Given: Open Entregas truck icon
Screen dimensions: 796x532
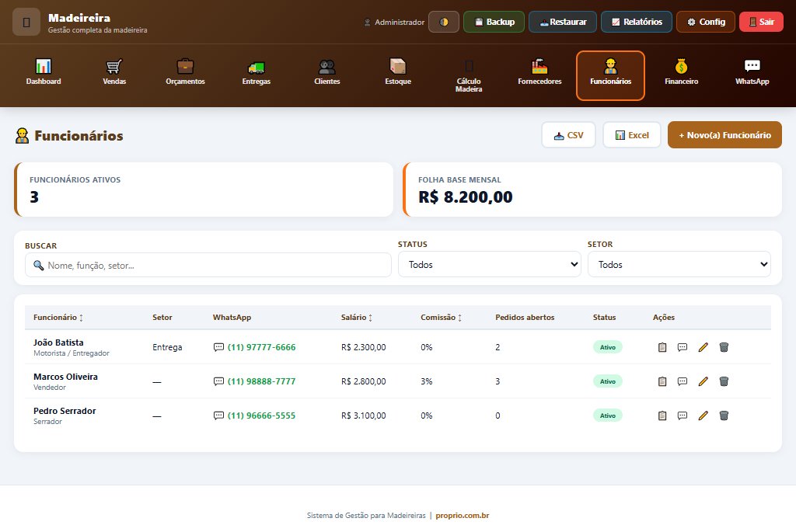Looking at the screenshot, I should coord(257,67).
